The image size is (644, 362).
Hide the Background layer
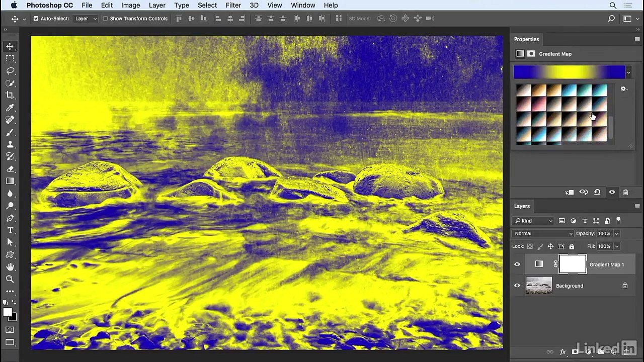click(x=517, y=286)
